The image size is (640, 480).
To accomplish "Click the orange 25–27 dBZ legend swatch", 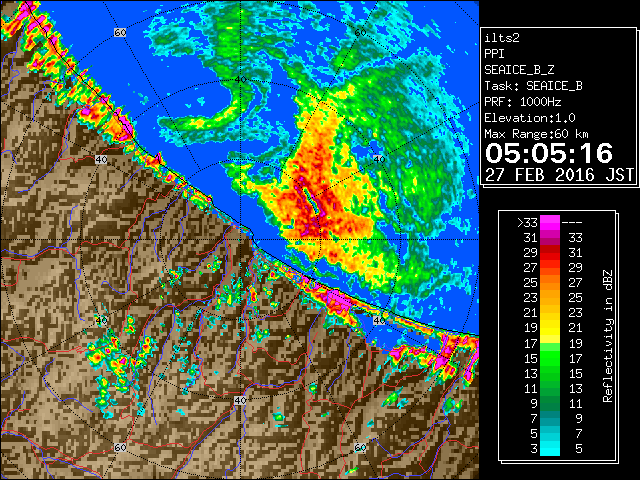I will [550, 283].
